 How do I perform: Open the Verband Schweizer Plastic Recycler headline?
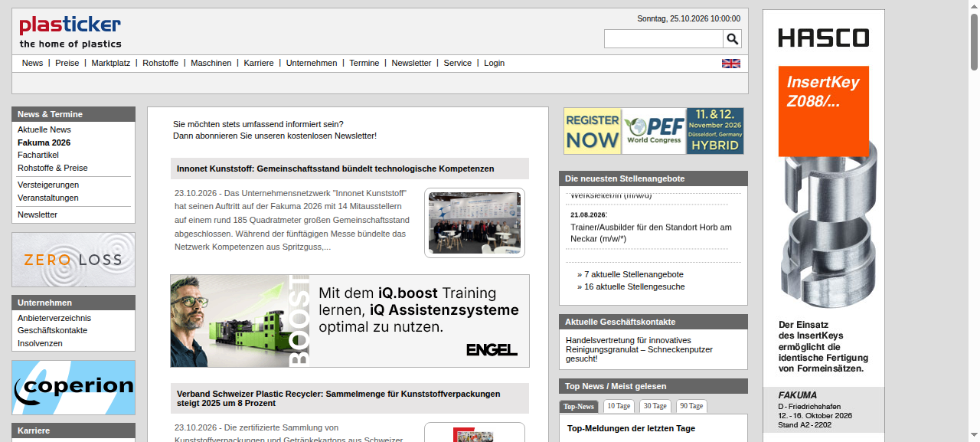[x=338, y=398]
